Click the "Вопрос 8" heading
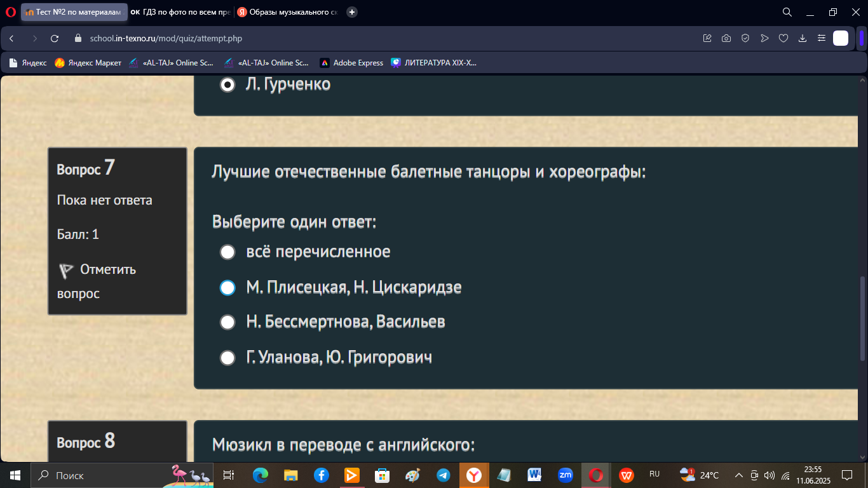The width and height of the screenshot is (868, 488). coord(86,441)
